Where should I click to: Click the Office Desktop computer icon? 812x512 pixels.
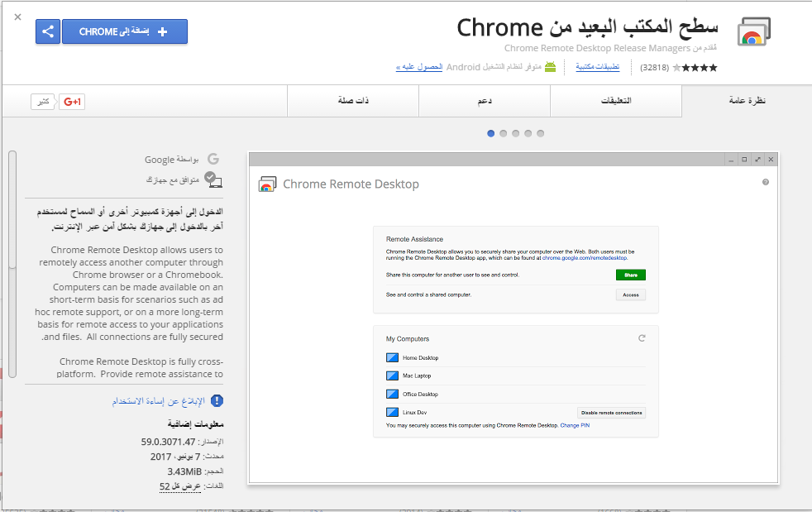click(392, 394)
